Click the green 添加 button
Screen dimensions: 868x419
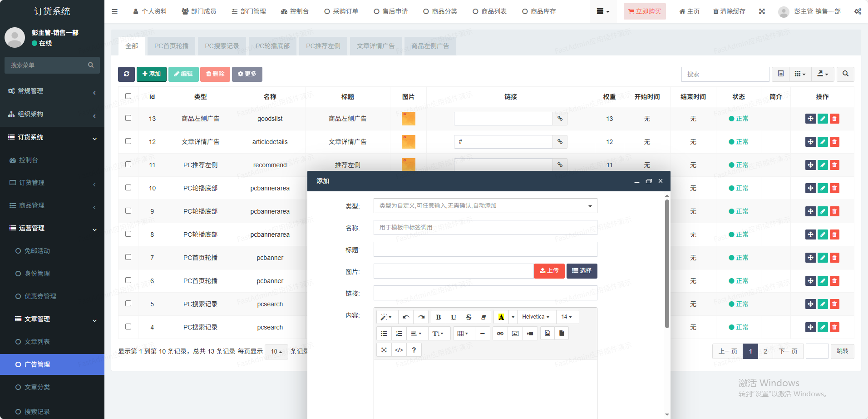[151, 74]
